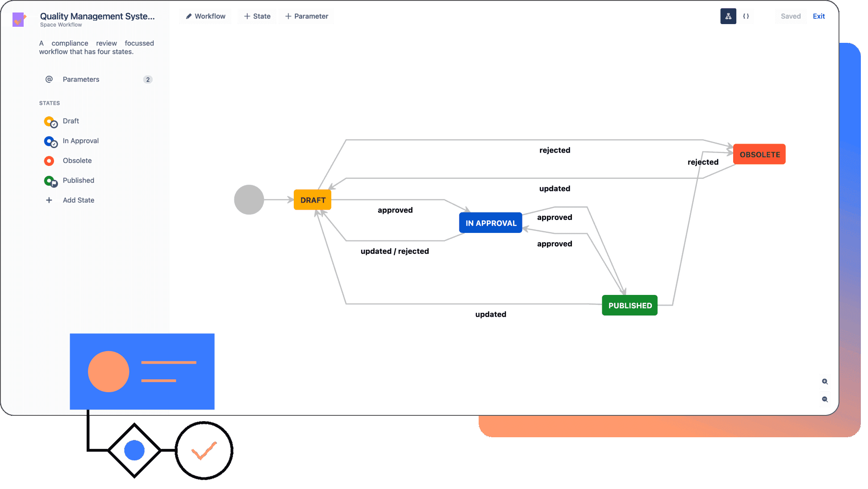Click the PUBLISHED node in diagram

[x=630, y=305]
